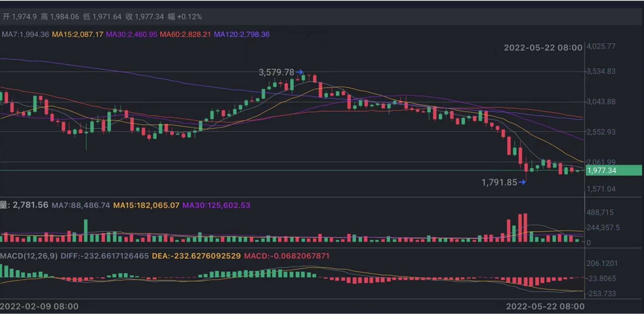This screenshot has width=644, height=314.
Task: Click the green 1,977.34 current price tag
Action: [x=614, y=170]
